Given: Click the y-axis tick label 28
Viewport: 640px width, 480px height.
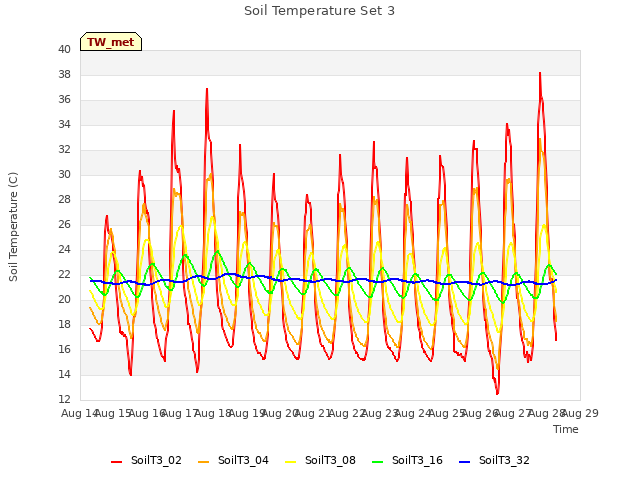Looking at the screenshot, I should point(64,200).
